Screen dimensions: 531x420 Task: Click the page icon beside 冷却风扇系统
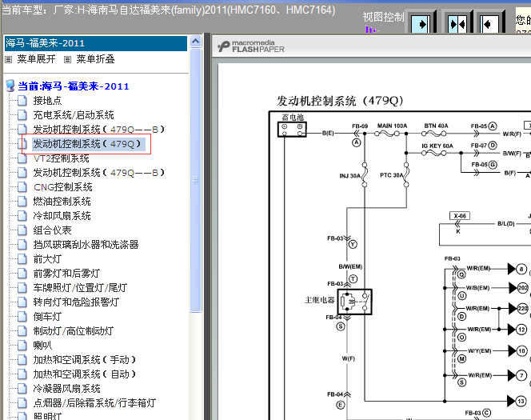(22, 216)
